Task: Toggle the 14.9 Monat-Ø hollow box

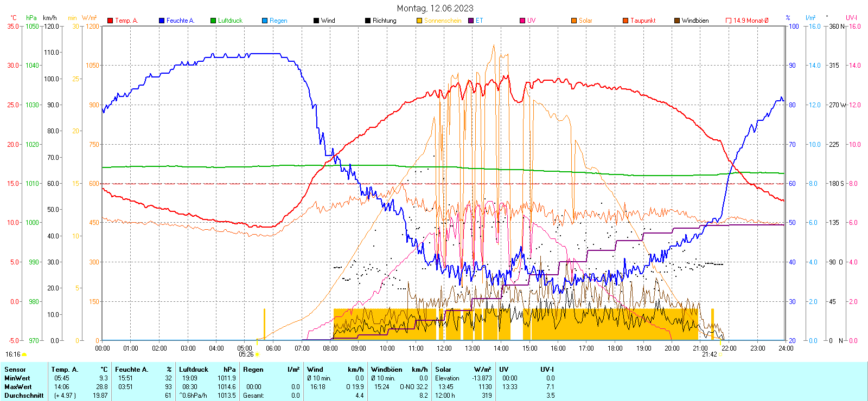Action: pos(729,21)
